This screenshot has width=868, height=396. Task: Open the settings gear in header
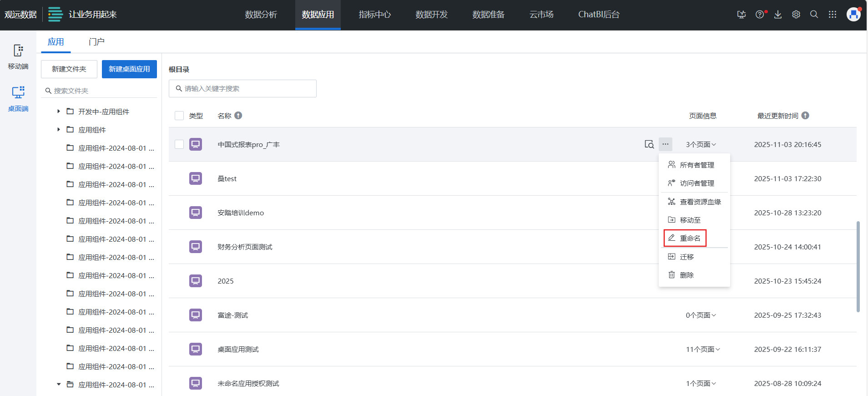pos(796,15)
